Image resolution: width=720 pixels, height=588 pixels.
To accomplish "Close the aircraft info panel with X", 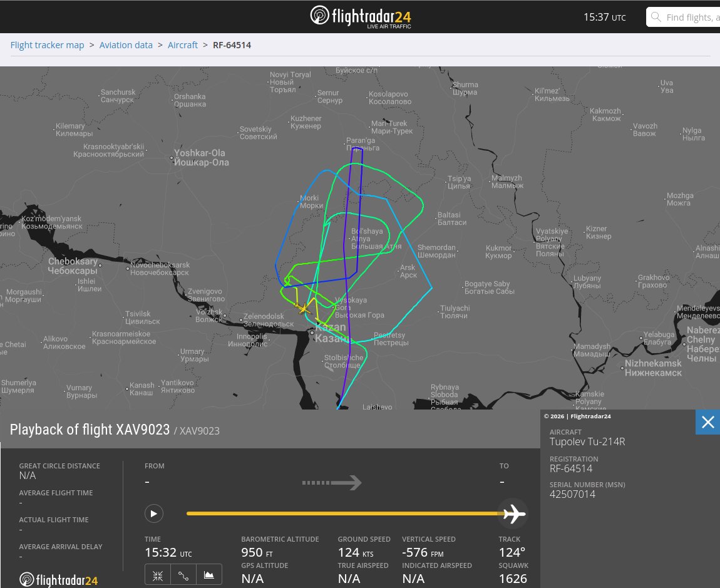I will 707,421.
